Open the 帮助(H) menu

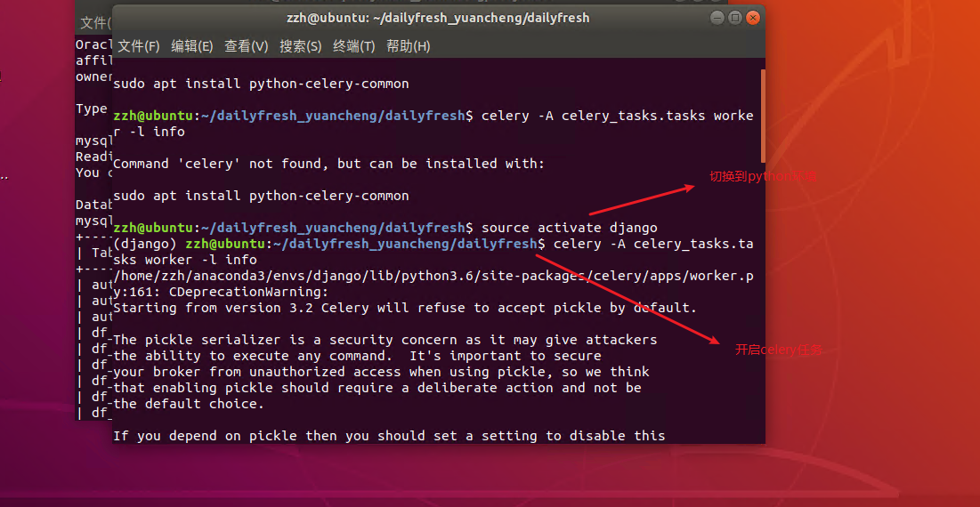(x=409, y=46)
